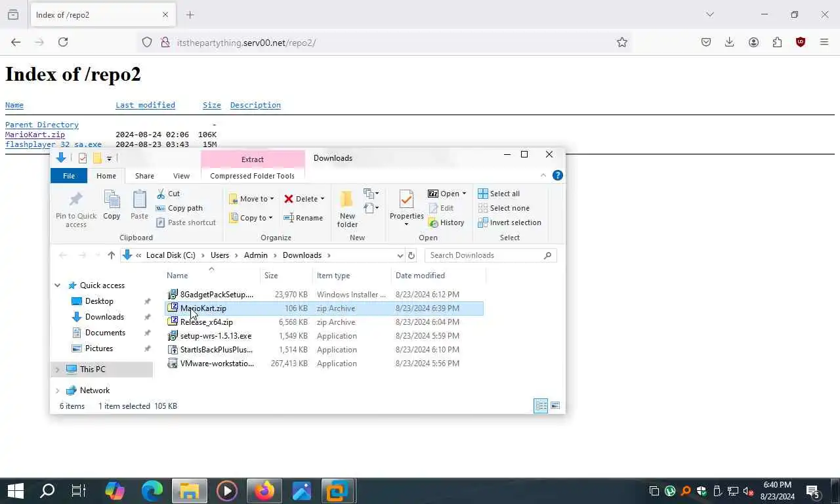Expand the Open dropdown arrow in ribbon
840x504 pixels.
pos(464,194)
